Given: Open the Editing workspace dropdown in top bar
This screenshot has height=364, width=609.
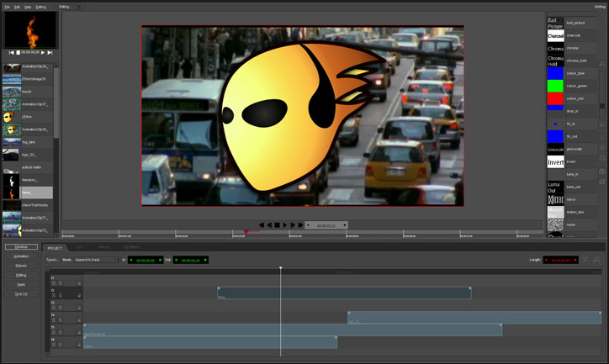Looking at the screenshot, I should pos(69,7).
